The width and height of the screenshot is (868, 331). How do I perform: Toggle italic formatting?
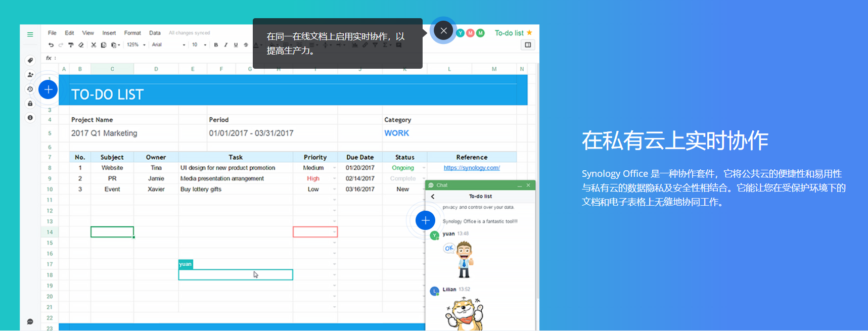[x=226, y=45]
